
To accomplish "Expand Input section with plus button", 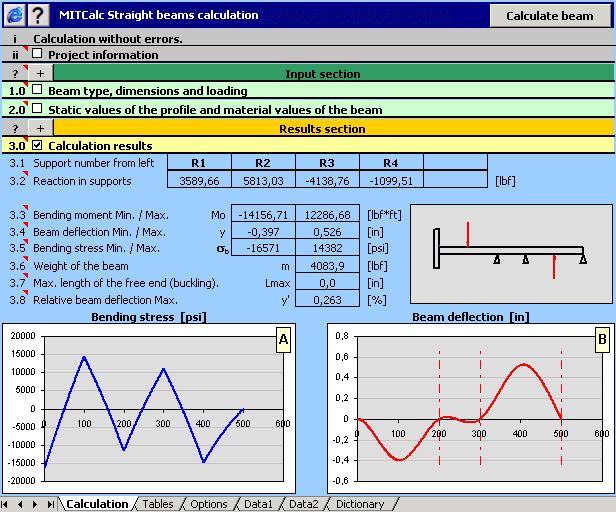I will point(40,73).
